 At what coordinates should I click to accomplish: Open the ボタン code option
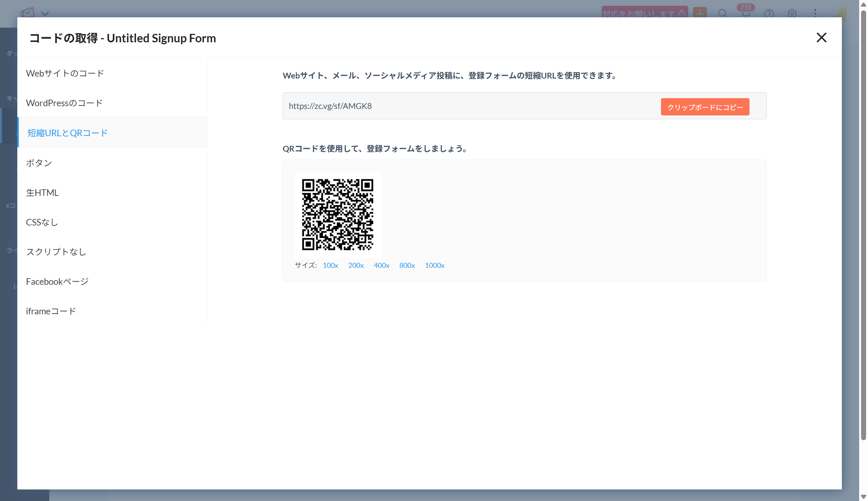[x=39, y=162]
